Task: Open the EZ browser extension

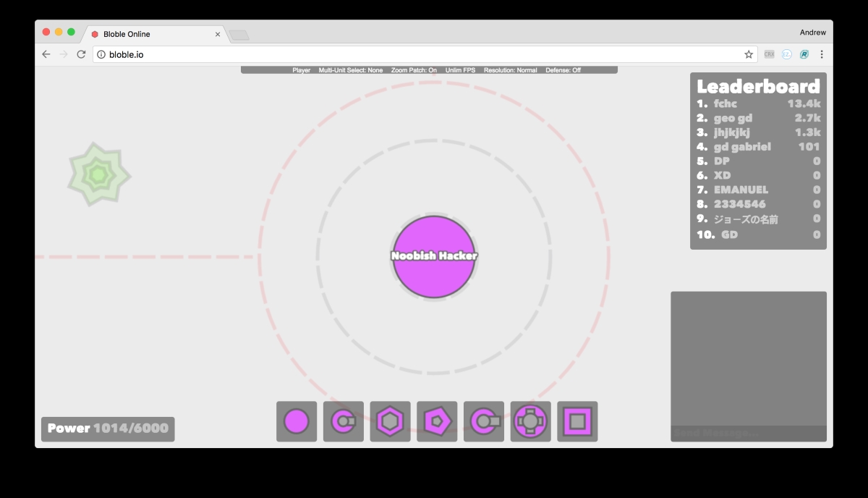Action: 786,54
